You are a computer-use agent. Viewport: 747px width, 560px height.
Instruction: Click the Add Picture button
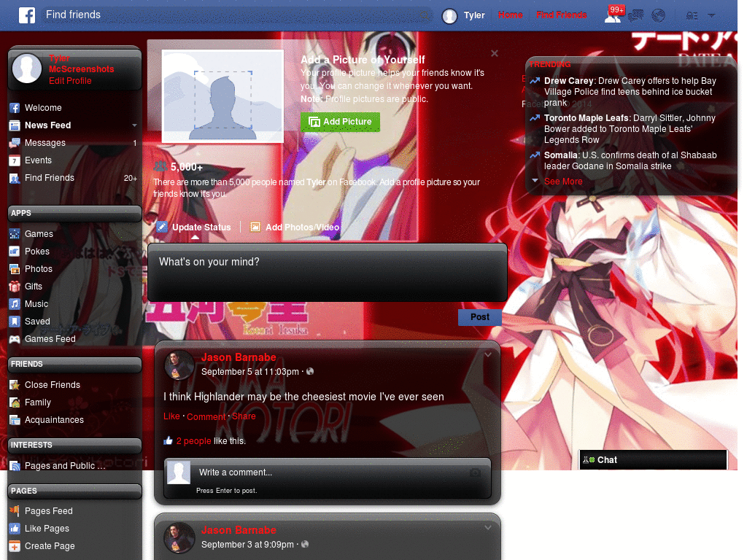click(x=340, y=122)
